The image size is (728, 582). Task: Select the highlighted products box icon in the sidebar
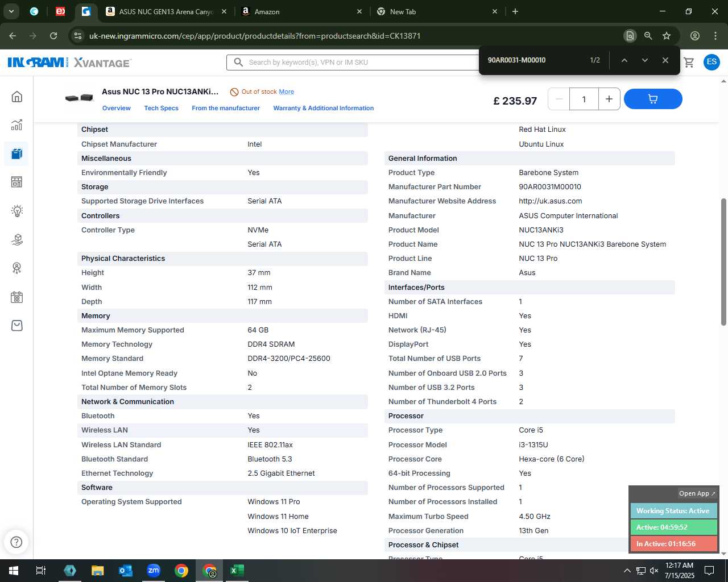click(17, 153)
